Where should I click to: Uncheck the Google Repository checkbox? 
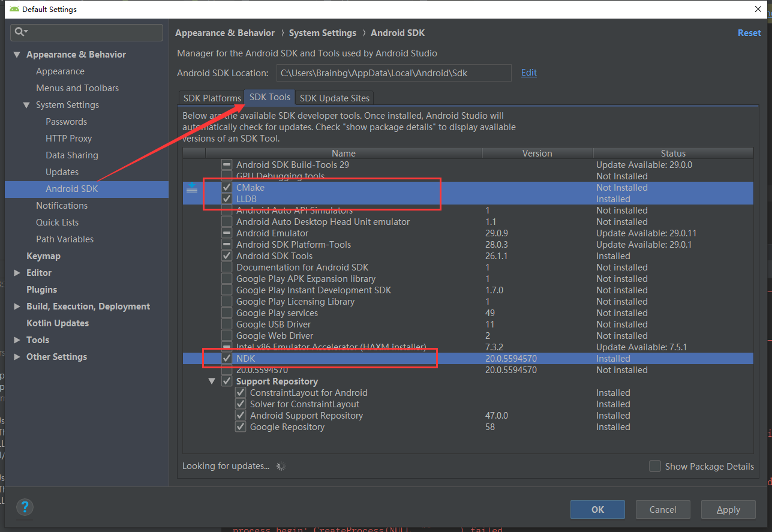[x=241, y=427]
